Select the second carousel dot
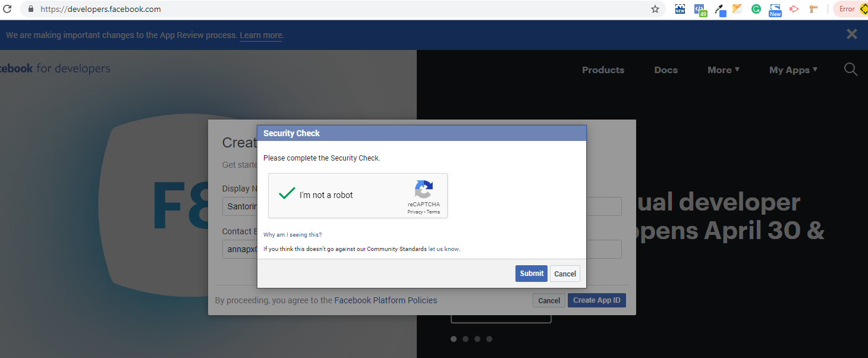The height and width of the screenshot is (358, 868). point(466,339)
